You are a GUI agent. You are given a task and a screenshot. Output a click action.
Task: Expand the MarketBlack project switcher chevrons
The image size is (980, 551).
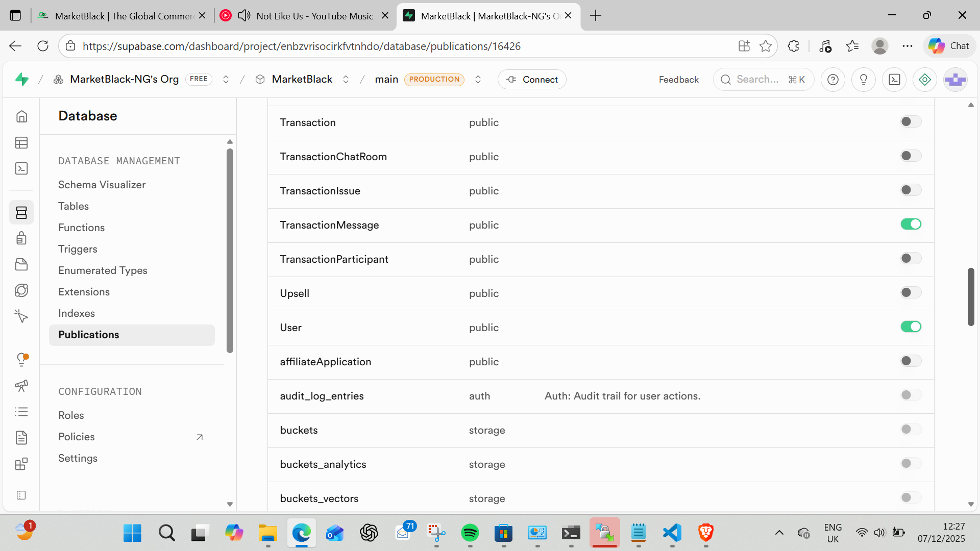[346, 80]
